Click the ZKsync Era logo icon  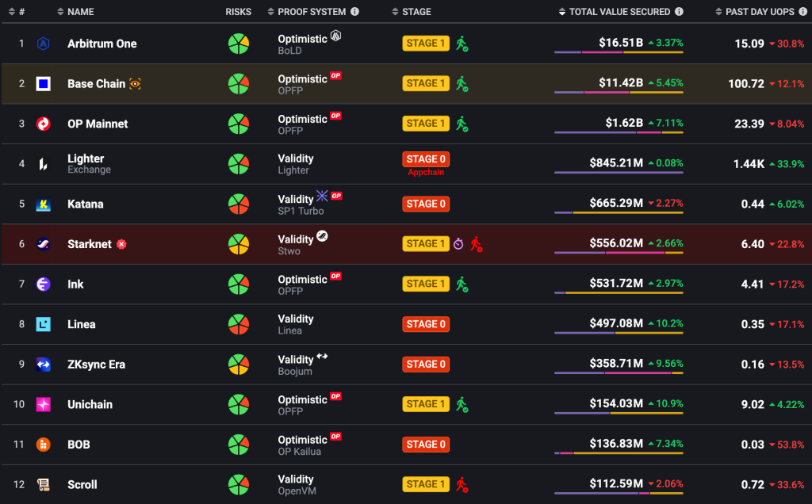click(44, 365)
